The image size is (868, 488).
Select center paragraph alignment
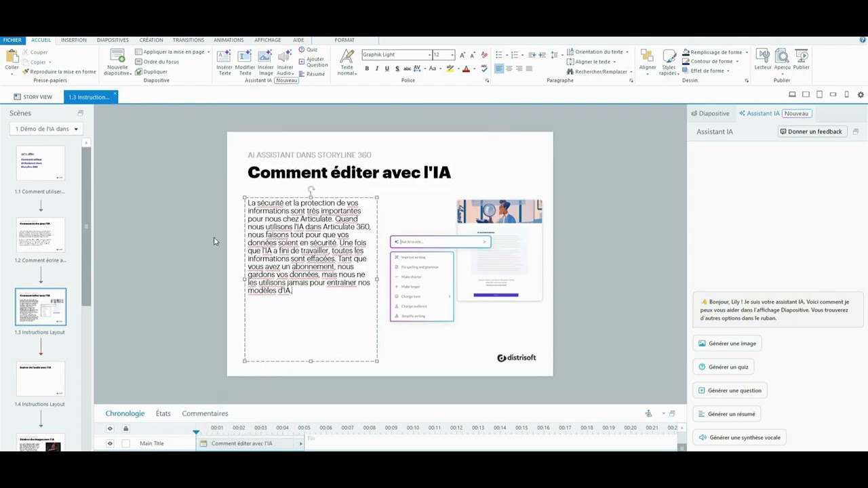(x=509, y=68)
